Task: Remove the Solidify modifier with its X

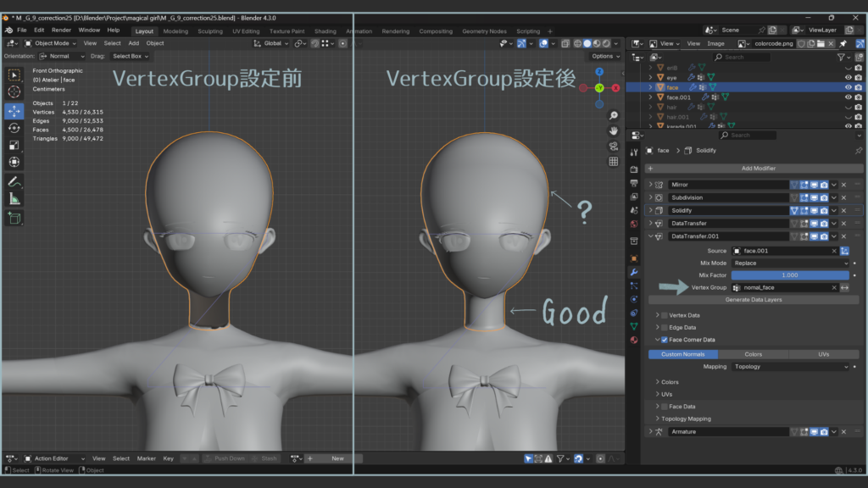Action: point(844,210)
